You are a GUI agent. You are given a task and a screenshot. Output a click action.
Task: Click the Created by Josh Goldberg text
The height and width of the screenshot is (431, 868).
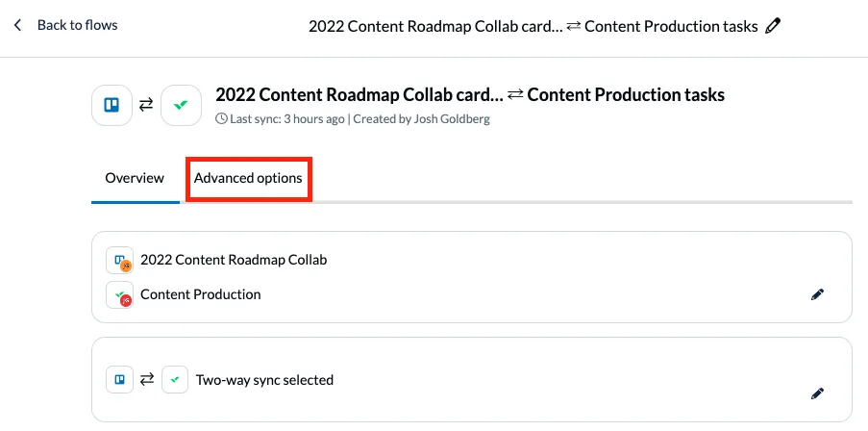[425, 119]
